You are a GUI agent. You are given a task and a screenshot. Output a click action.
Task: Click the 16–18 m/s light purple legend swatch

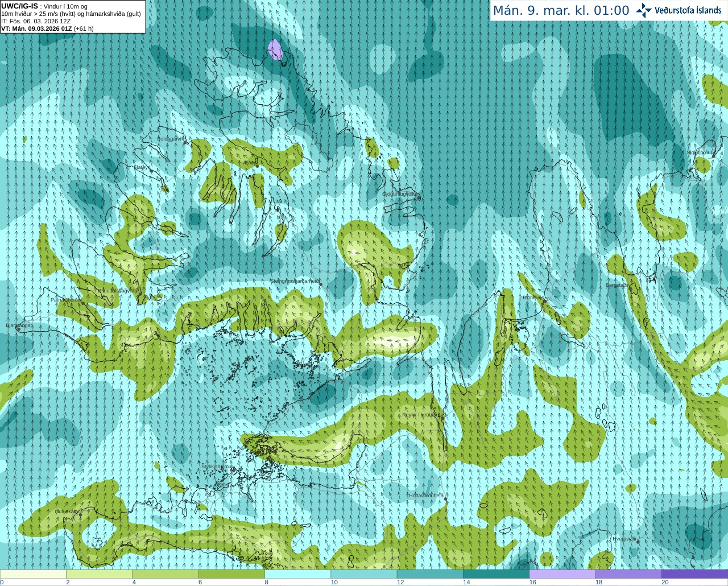click(x=562, y=574)
